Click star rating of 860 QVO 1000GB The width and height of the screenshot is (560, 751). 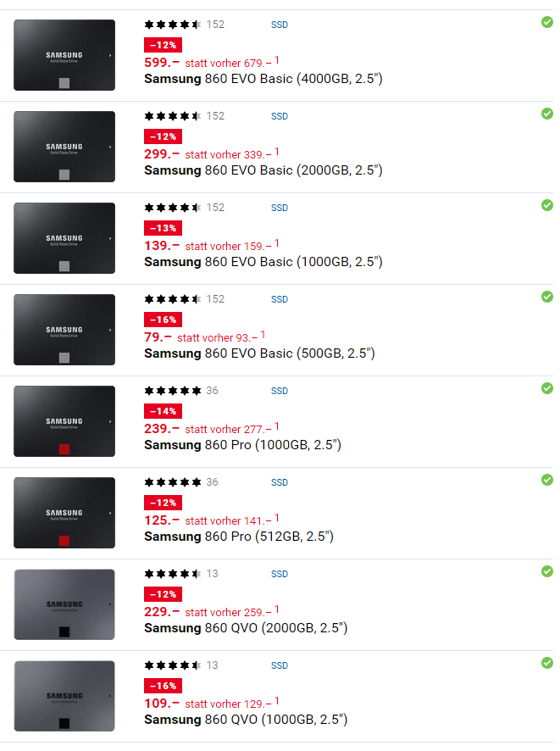[x=172, y=665]
